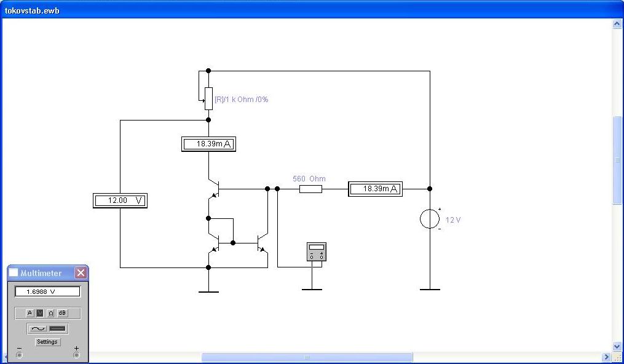
Task: Click the multimeter instrument icon in the circuit
Action: tap(316, 251)
